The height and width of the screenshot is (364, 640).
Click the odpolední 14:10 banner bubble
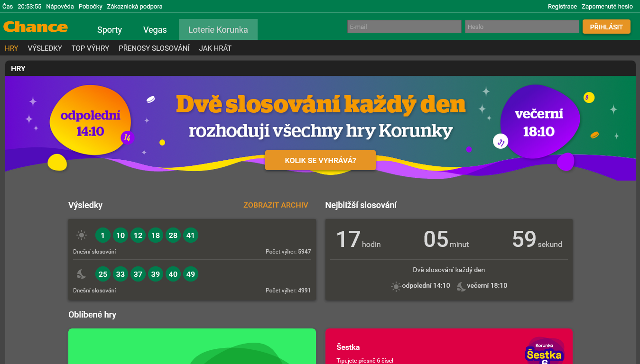(x=90, y=121)
